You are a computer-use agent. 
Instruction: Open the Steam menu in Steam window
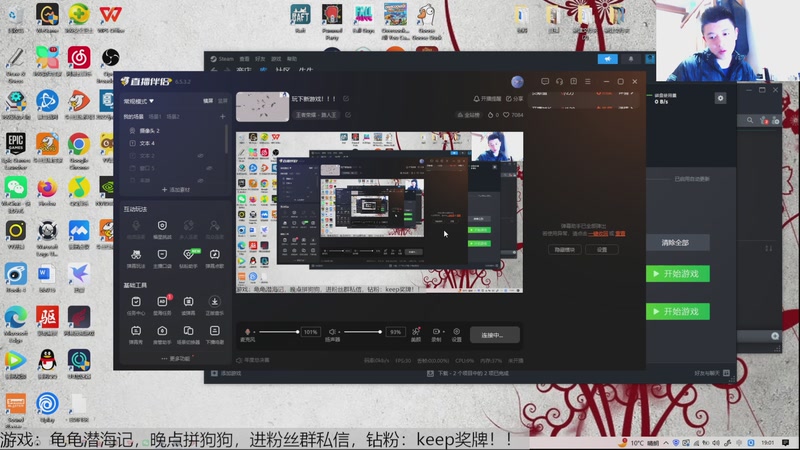[222, 59]
